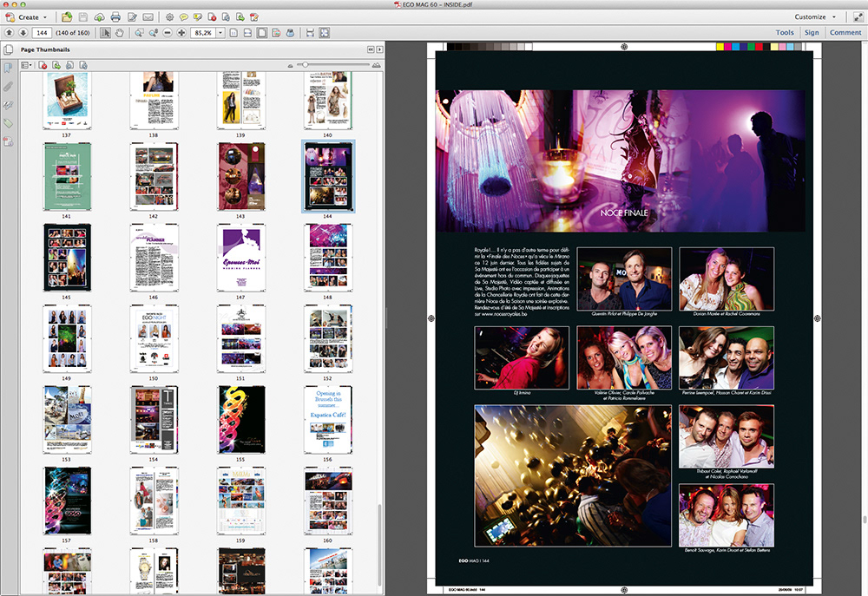Open the Signatures sidebar panel
Image resolution: width=868 pixels, height=596 pixels.
(9, 105)
